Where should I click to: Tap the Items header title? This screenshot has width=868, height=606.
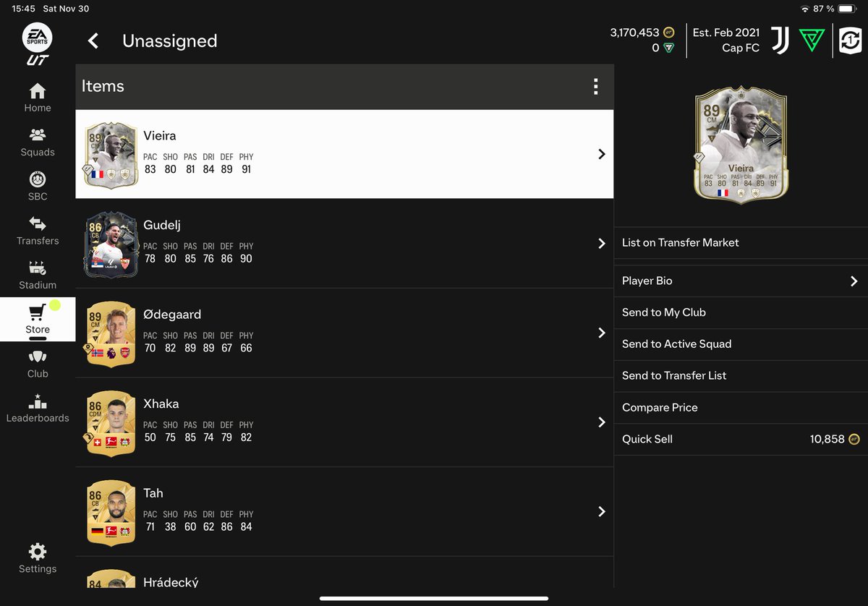(103, 86)
